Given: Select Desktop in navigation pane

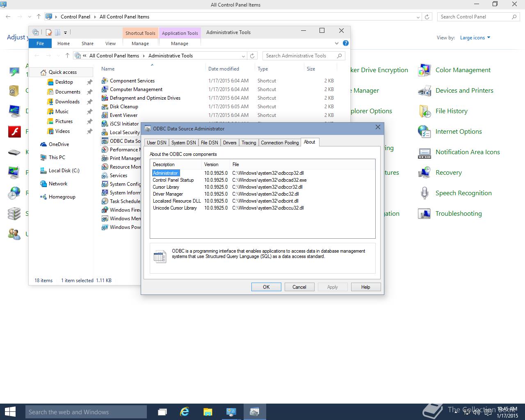Looking at the screenshot, I should coord(64,82).
